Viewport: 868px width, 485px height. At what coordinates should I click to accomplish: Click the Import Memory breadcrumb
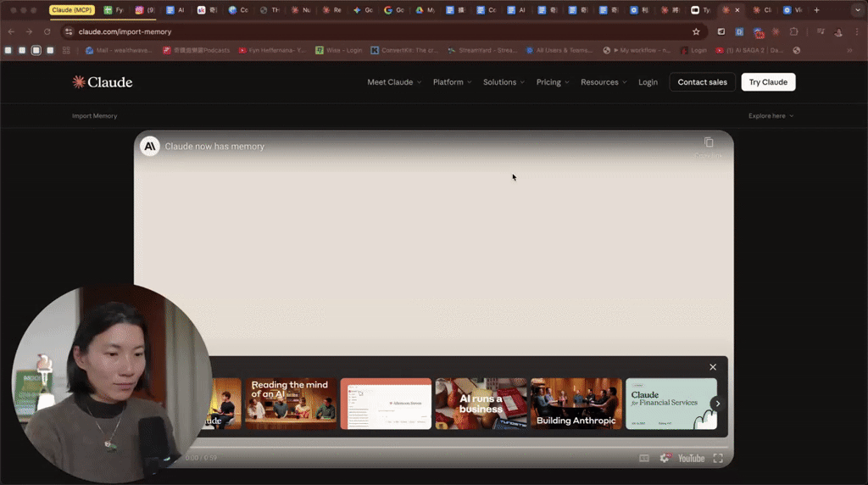[95, 115]
